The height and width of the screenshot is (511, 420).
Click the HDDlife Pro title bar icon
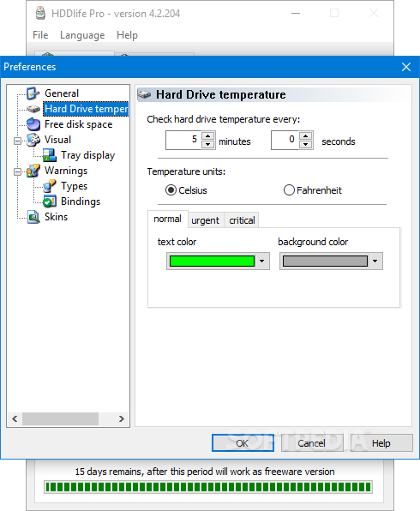[40, 14]
